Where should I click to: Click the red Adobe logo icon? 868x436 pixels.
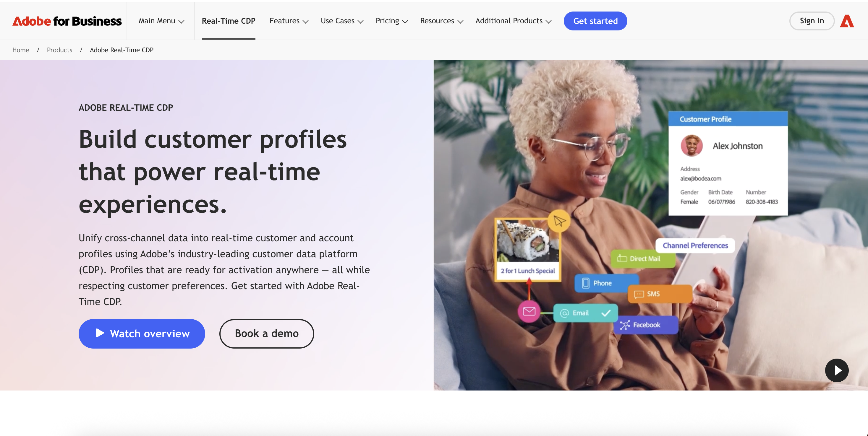pyautogui.click(x=847, y=21)
